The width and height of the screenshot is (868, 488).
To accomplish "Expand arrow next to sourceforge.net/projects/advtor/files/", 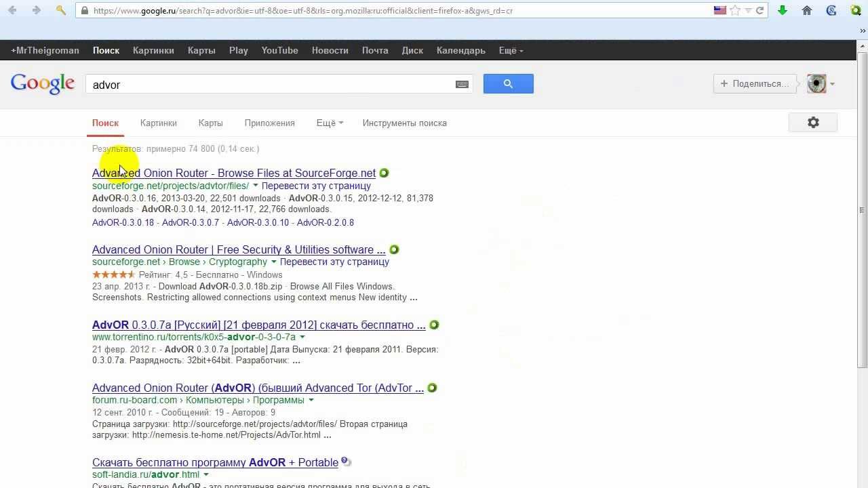I will [256, 186].
